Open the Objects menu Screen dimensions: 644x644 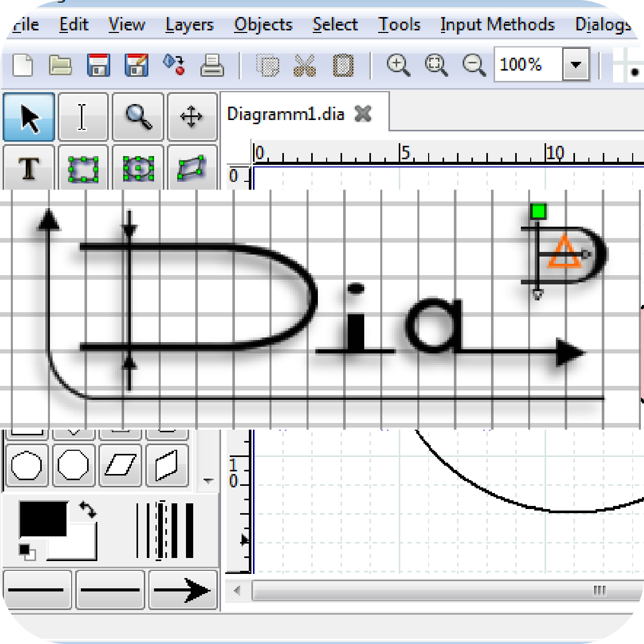263,25
